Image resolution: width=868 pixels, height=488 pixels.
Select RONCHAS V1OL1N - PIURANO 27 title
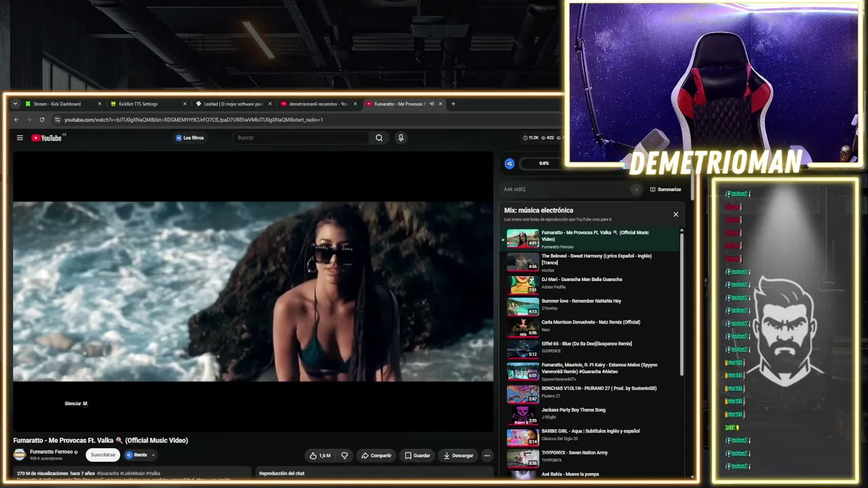pos(599,388)
